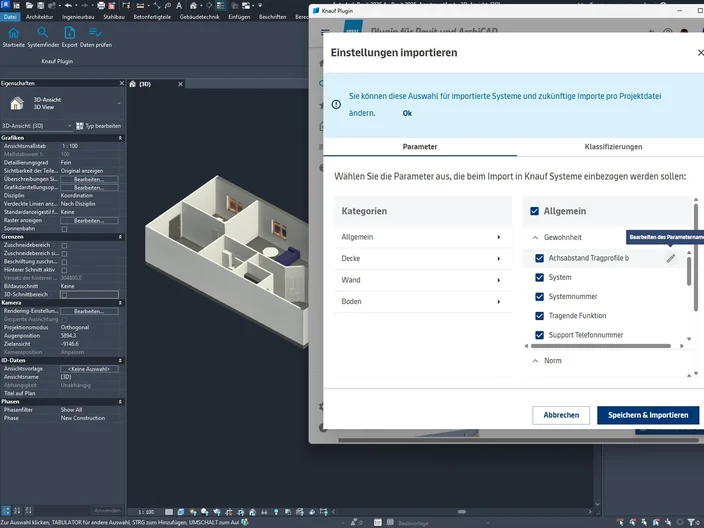Uncheck Achsabstand Tragprofile b parameter

click(540, 258)
